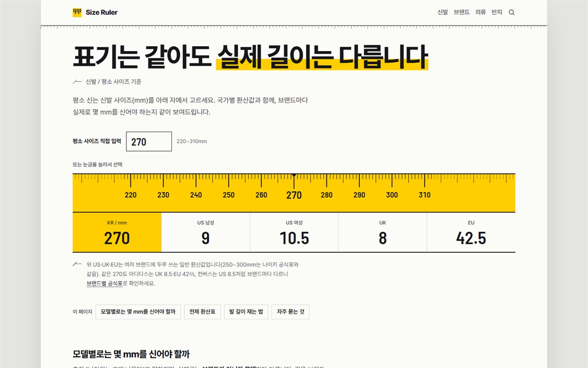
Task: Jump to 자주 묻는 것 section
Action: click(x=291, y=312)
